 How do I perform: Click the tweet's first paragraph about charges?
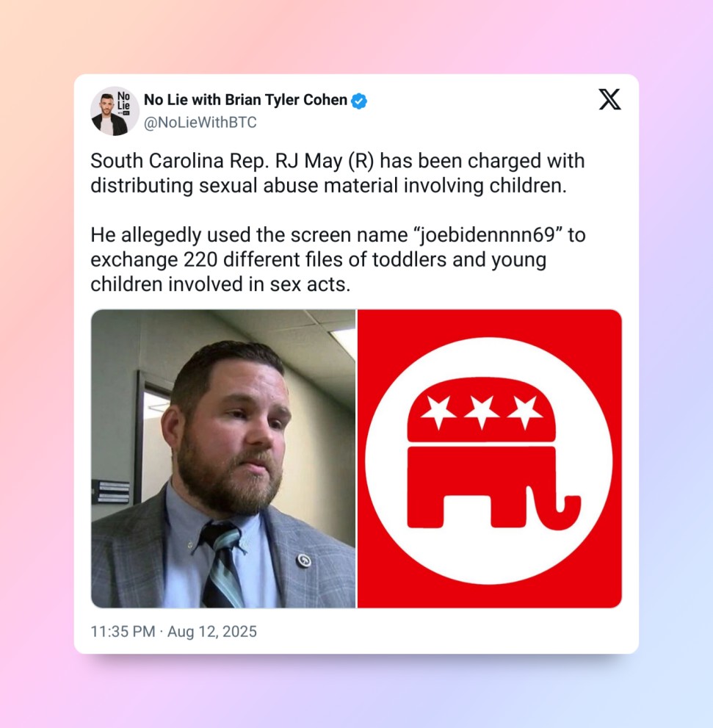pos(337,173)
